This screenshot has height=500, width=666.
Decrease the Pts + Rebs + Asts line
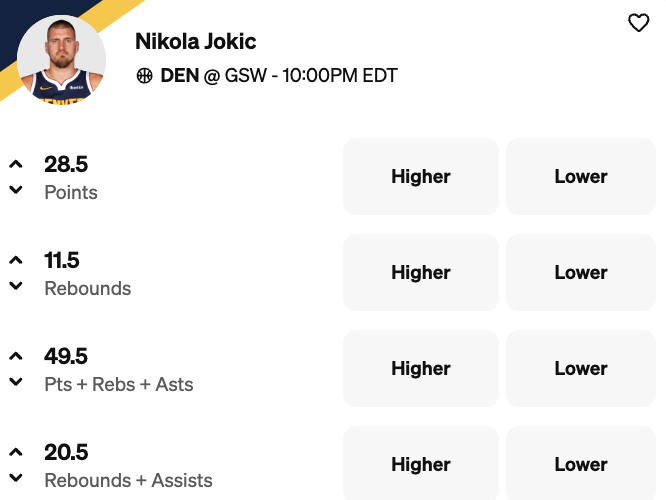pos(16,381)
